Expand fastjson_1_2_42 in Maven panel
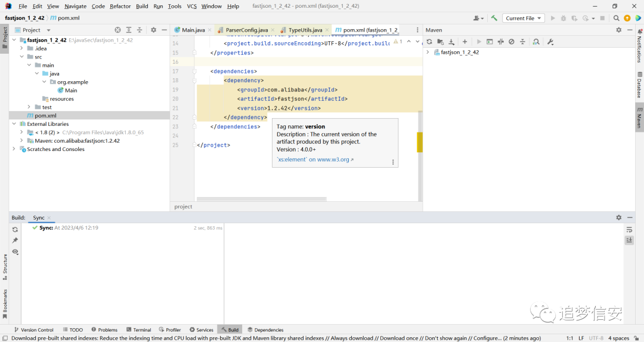The image size is (644, 342). tap(428, 52)
